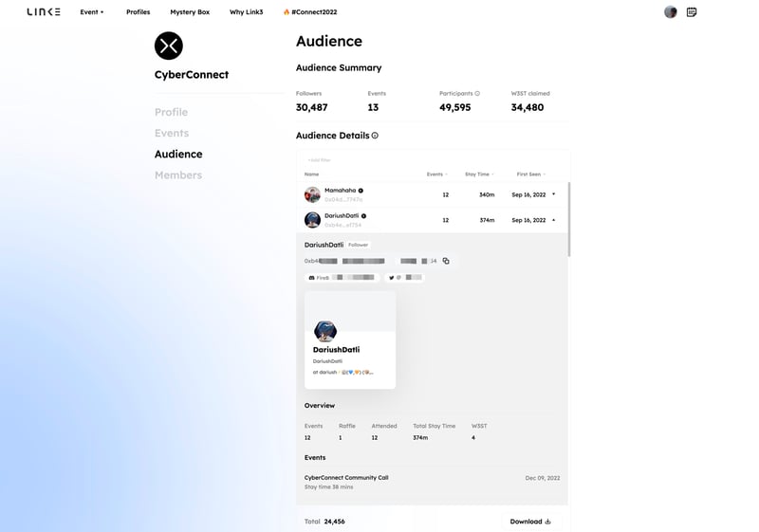759x532 pixels.
Task: Click Add filter in audience table
Action: 319,160
